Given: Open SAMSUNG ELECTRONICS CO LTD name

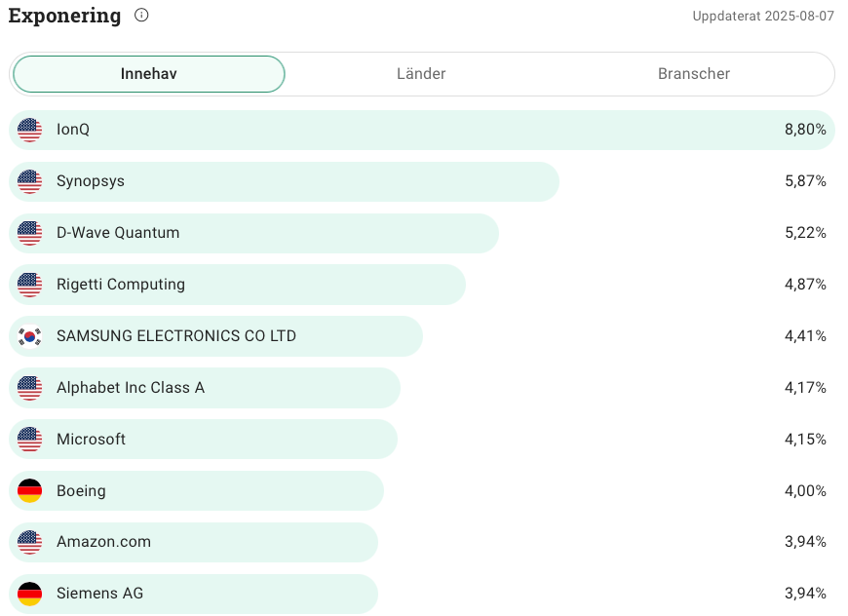Looking at the screenshot, I should pyautogui.click(x=176, y=336).
